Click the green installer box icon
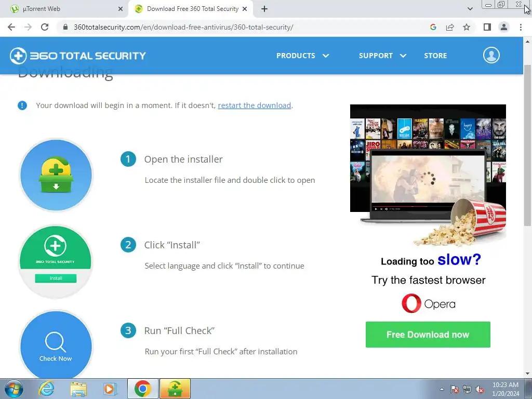The width and height of the screenshot is (532, 399). tap(56, 175)
